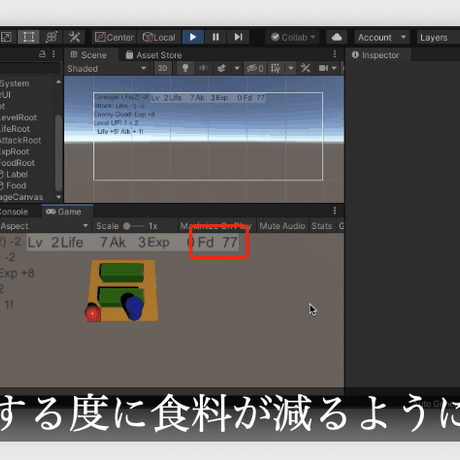The image size is (460, 460).
Task: Click the Label cube icon in hierarchy
Action: (x=1, y=174)
